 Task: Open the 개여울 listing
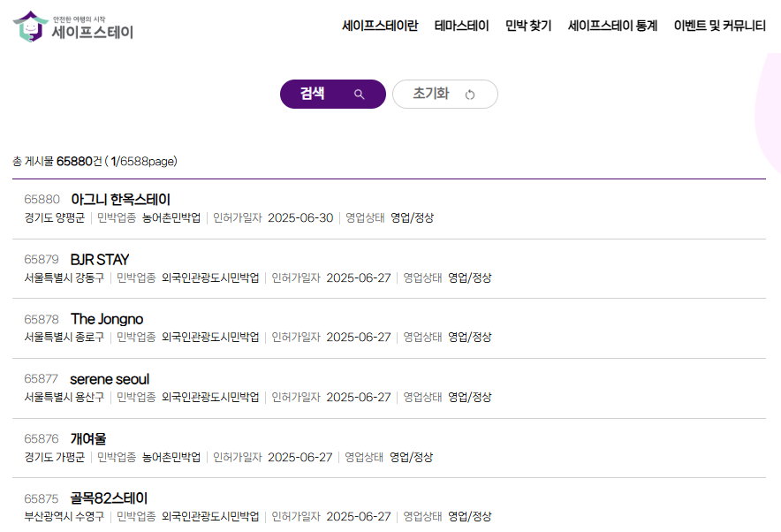(x=88, y=439)
